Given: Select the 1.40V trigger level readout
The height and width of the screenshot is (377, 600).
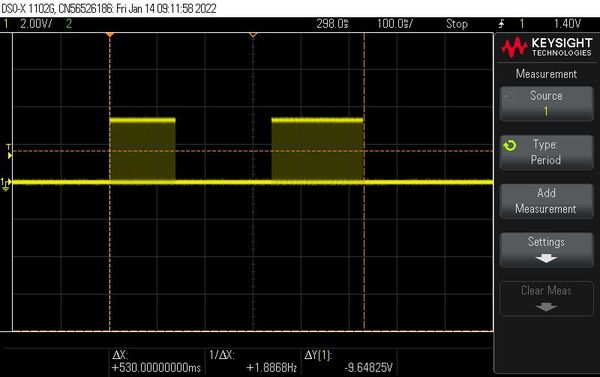Looking at the screenshot, I should tap(567, 24).
